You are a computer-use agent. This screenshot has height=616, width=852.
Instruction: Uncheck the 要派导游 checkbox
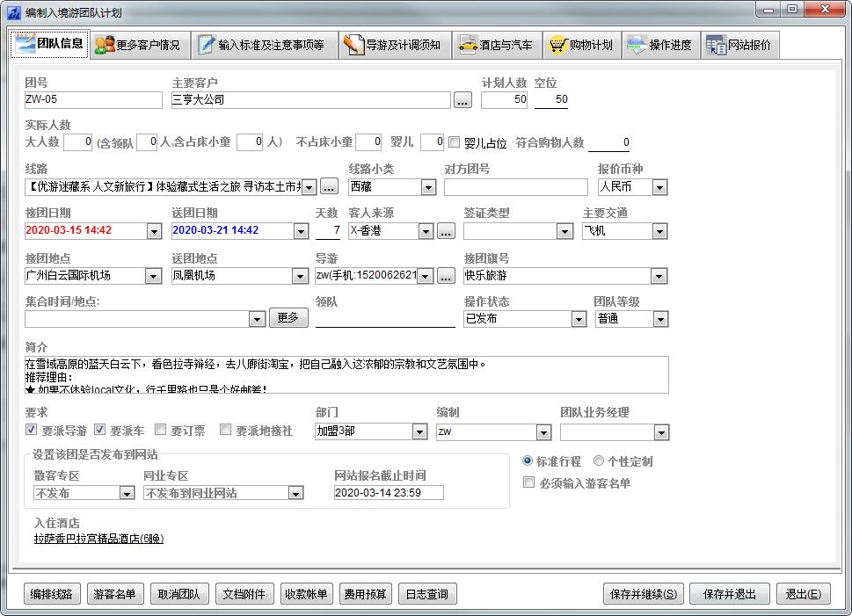[32, 430]
